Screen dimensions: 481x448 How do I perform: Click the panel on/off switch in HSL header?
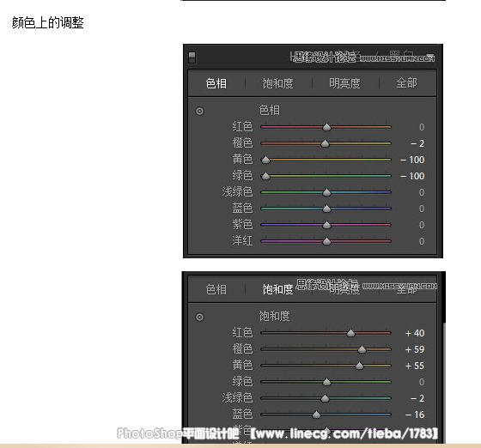(192, 58)
